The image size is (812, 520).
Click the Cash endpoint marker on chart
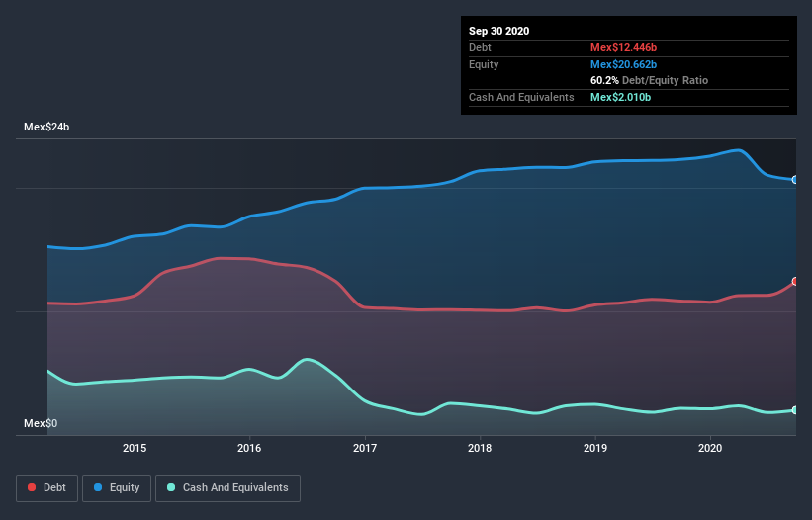795,410
